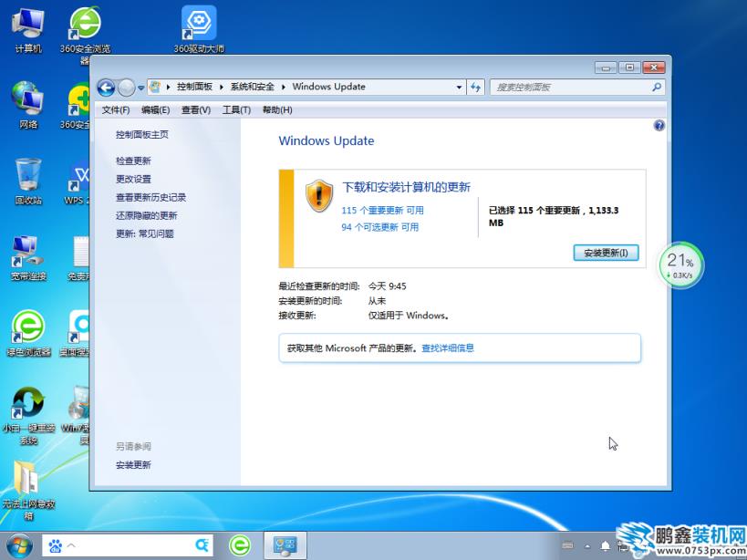Viewport: 747px width, 560px height.
Task: Expand the arrow after 系统和安全 in breadcrumb
Action: pos(284,87)
